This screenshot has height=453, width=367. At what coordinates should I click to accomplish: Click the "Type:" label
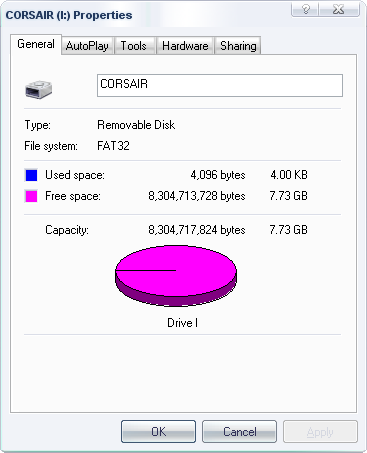coord(38,125)
